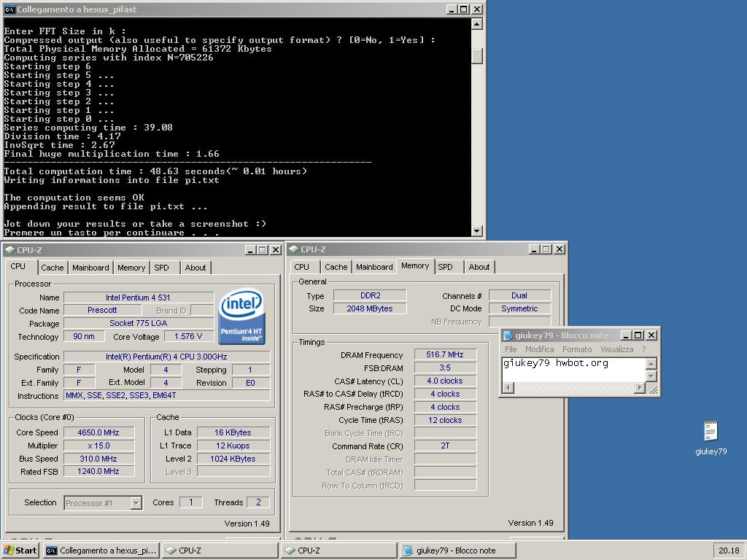The image size is (747, 560).
Task: Click the console vertical scrollbar thumb
Action: click(x=477, y=55)
